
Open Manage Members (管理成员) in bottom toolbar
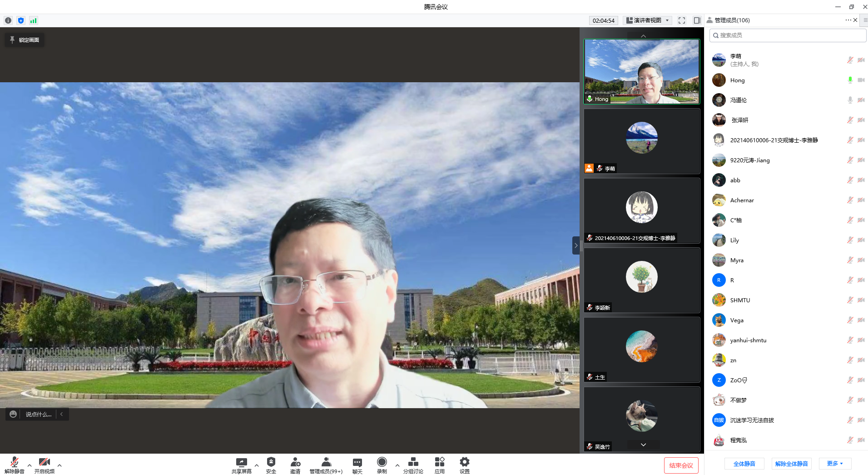(326, 463)
